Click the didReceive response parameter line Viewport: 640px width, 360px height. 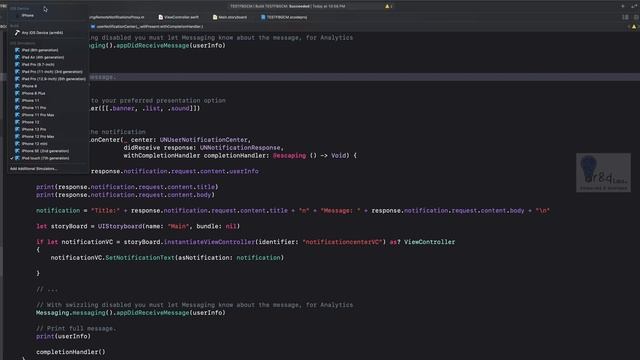click(203, 148)
